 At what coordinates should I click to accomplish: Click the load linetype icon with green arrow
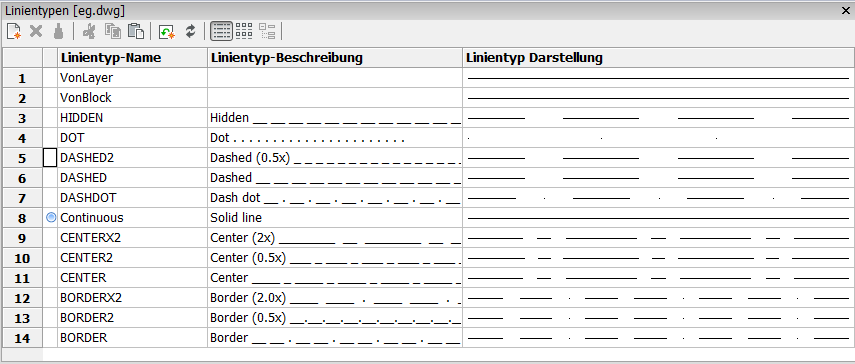click(x=166, y=31)
